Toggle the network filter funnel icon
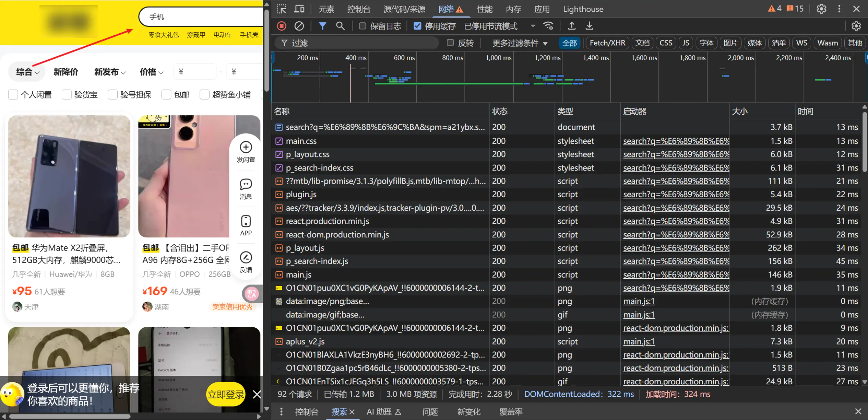This screenshot has width=868, height=420. pos(322,26)
